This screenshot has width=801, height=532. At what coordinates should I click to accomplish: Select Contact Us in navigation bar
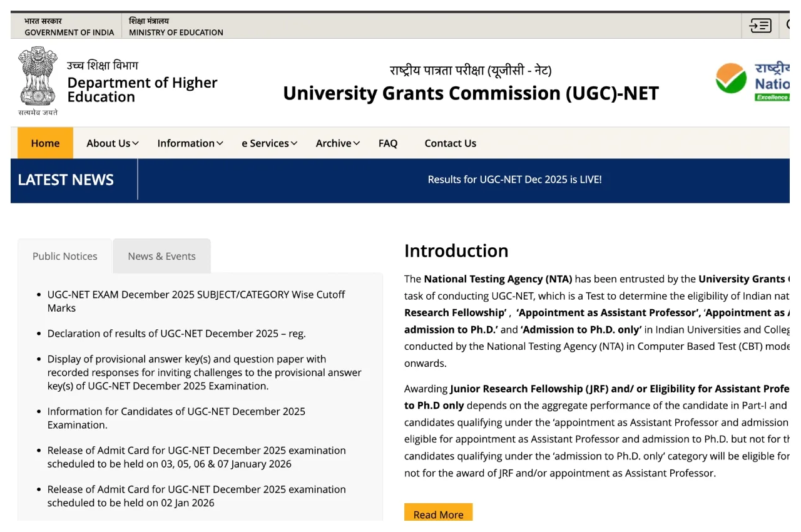pos(450,143)
